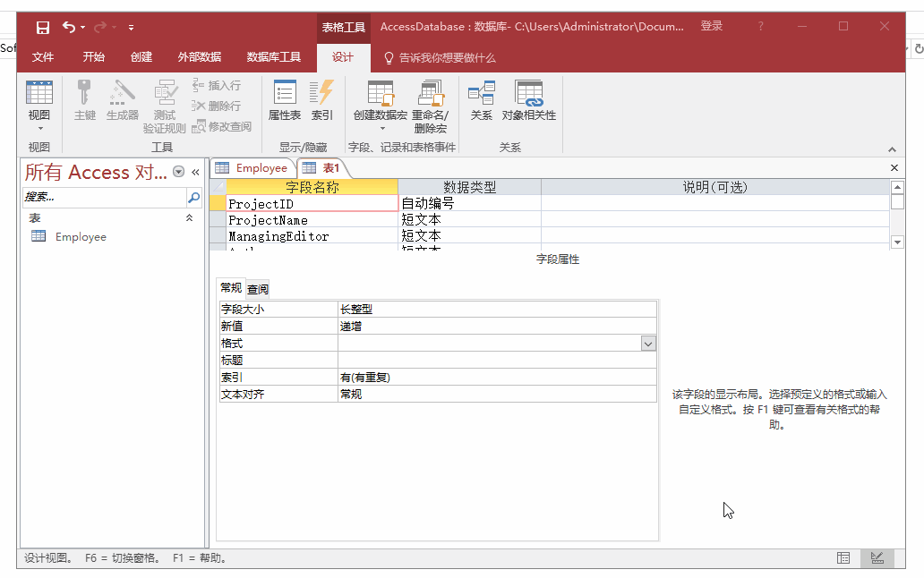Click the Undo arrow icon
The image size is (924, 578).
click(69, 27)
